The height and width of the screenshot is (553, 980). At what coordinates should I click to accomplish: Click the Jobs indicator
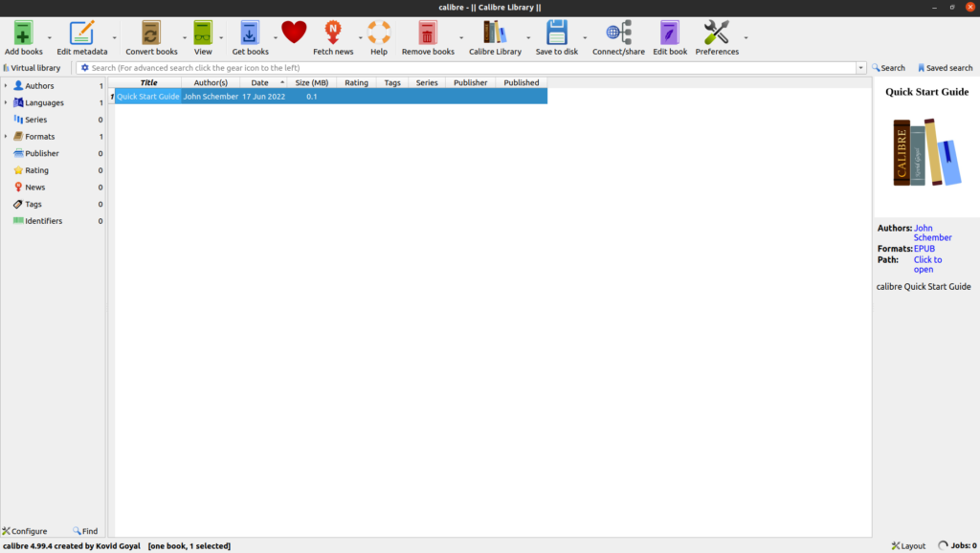pyautogui.click(x=957, y=545)
